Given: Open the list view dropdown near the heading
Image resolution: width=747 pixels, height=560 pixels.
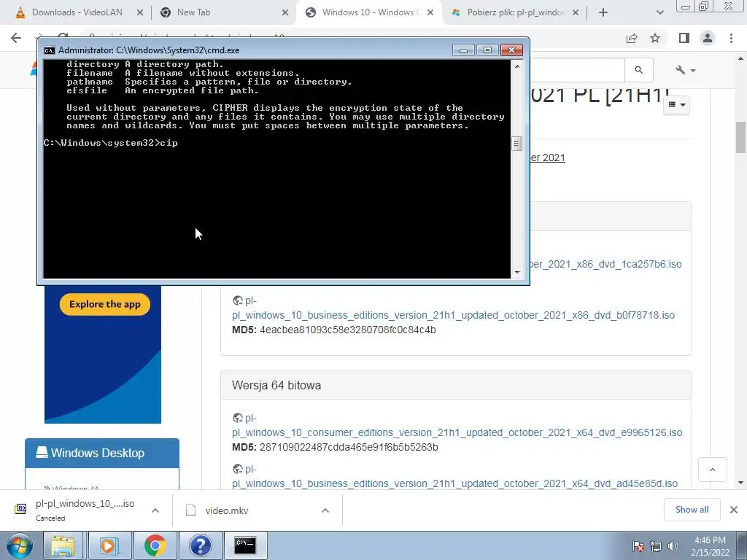Looking at the screenshot, I should [x=676, y=104].
